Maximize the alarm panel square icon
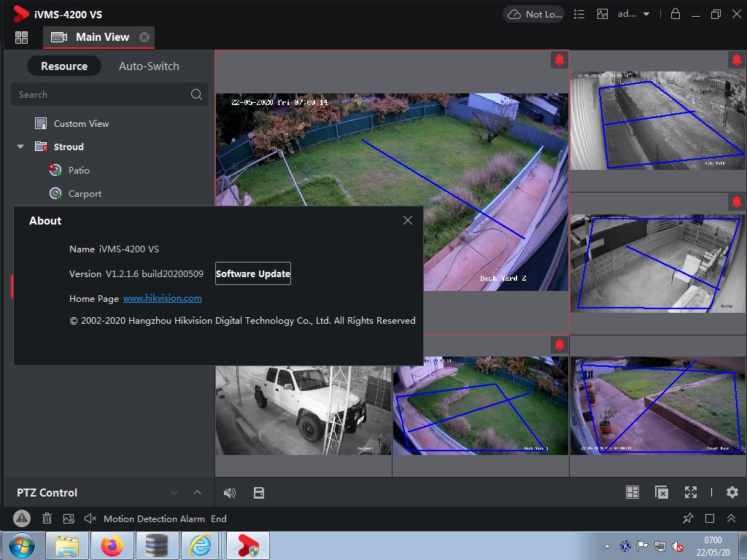 [x=710, y=518]
